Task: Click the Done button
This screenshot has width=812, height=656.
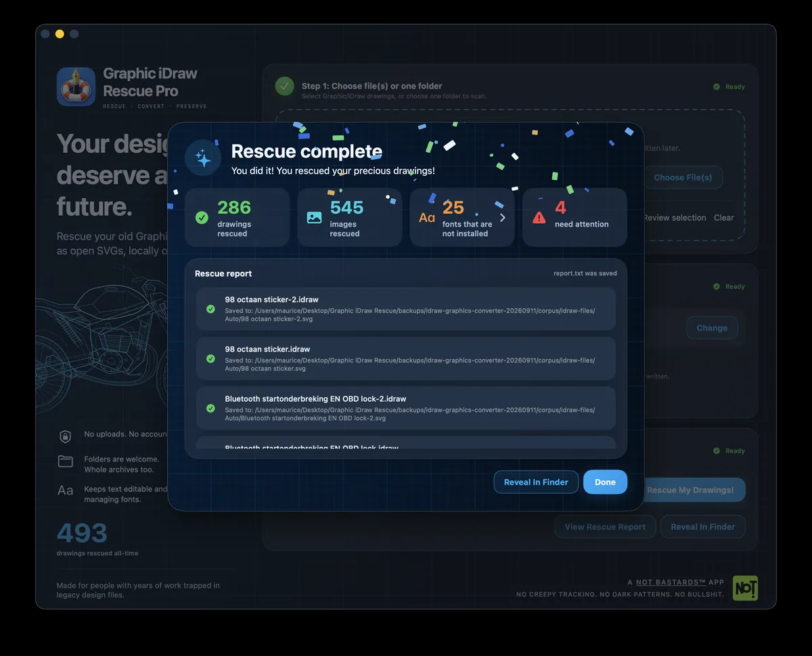Action: coord(605,482)
